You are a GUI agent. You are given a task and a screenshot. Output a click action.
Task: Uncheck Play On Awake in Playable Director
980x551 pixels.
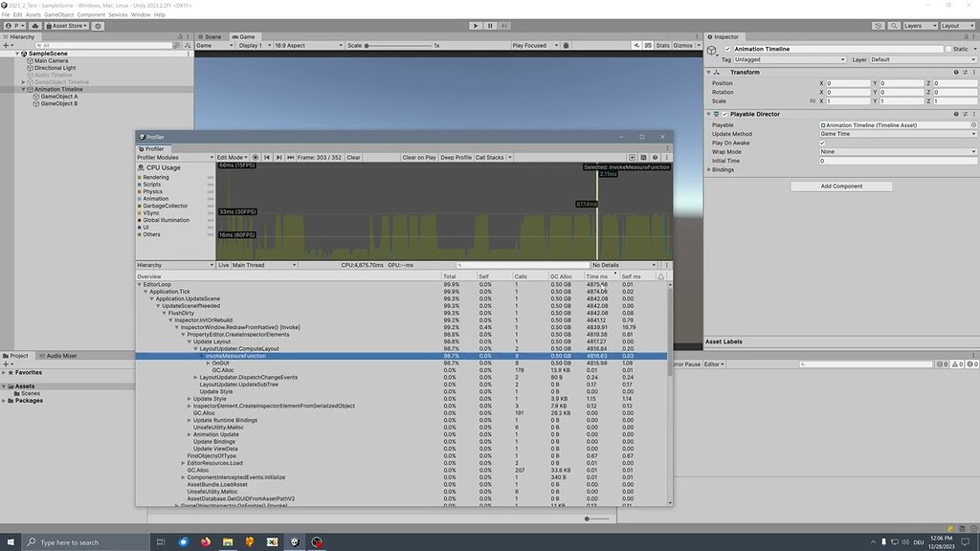(x=820, y=142)
